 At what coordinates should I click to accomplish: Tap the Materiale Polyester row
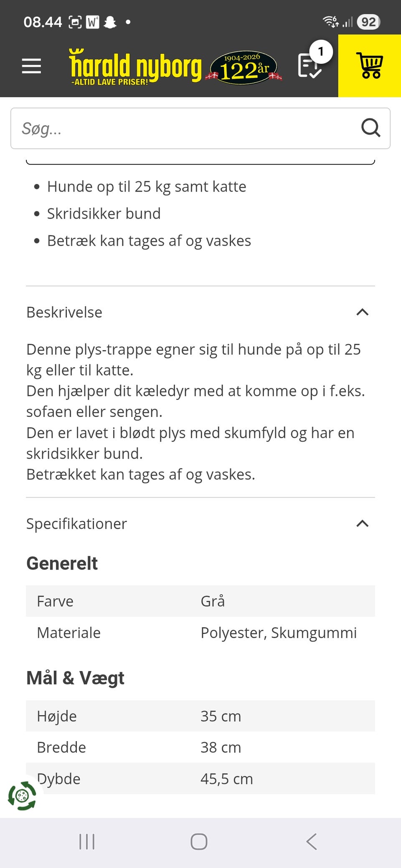coord(200,633)
